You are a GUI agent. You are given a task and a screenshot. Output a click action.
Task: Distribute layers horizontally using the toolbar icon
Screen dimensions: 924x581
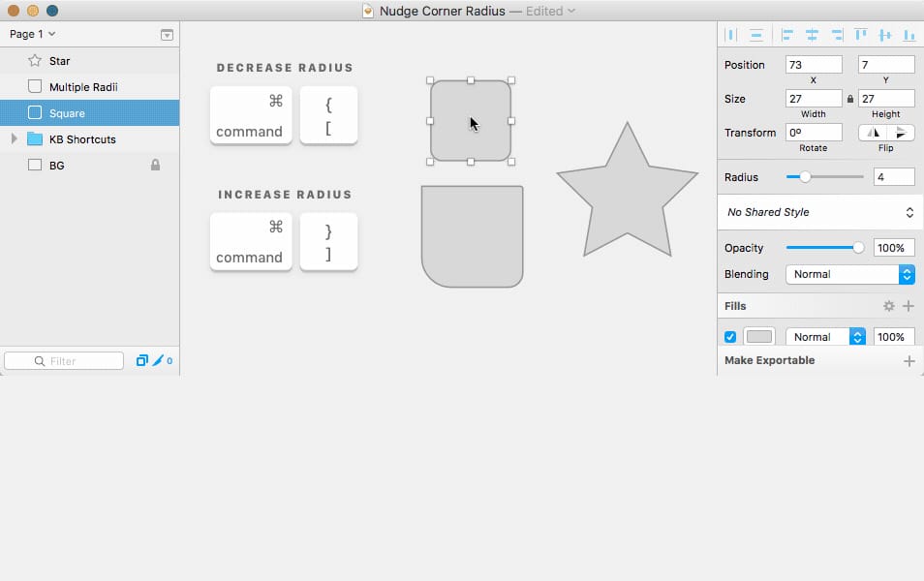(x=730, y=34)
